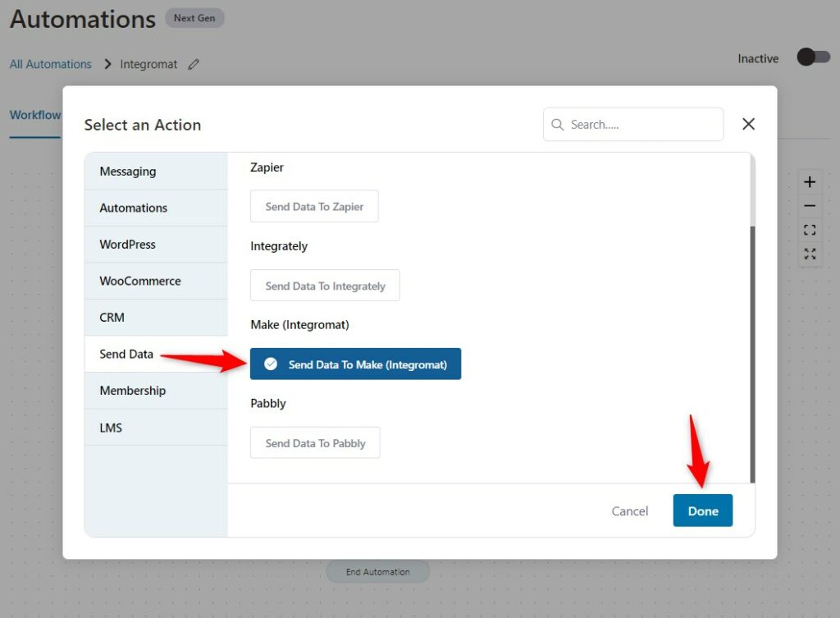The height and width of the screenshot is (618, 840).
Task: Click the Inactive status label
Action: click(x=758, y=58)
